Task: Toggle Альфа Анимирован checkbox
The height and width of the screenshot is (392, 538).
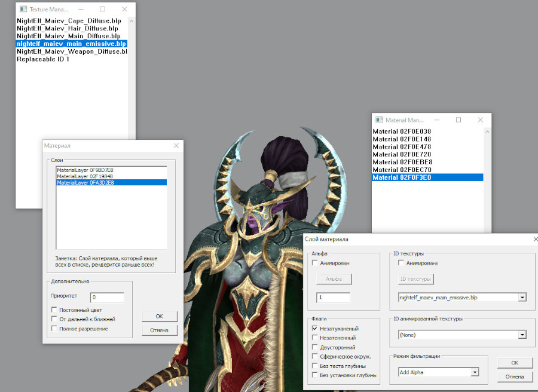Action: 314,263
